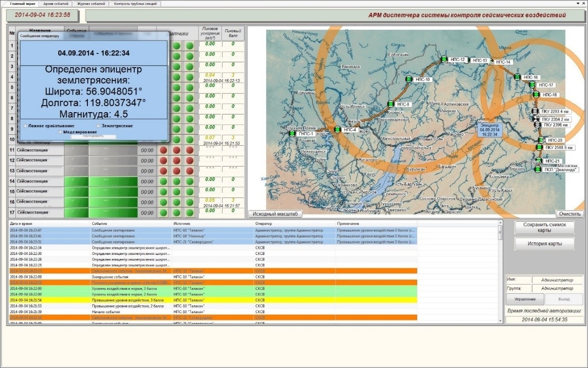Viewport: 588px width, 368px height.
Task: Open the "Архив событий" tab
Action: tap(55, 4)
